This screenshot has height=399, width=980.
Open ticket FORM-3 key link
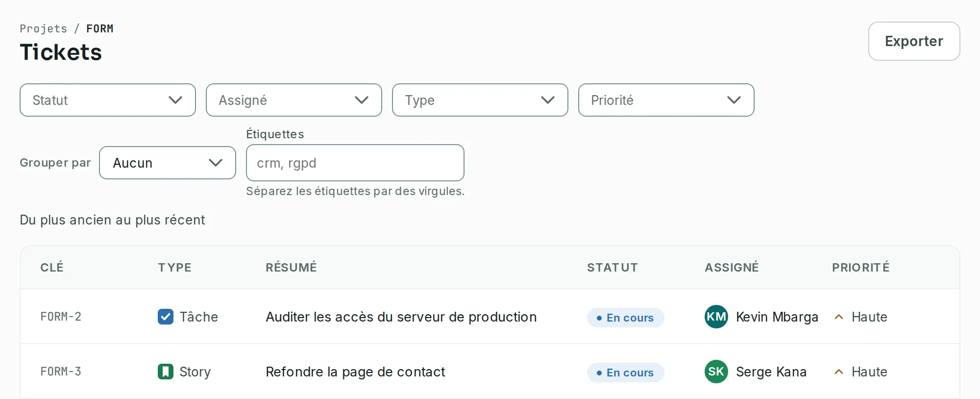point(61,372)
